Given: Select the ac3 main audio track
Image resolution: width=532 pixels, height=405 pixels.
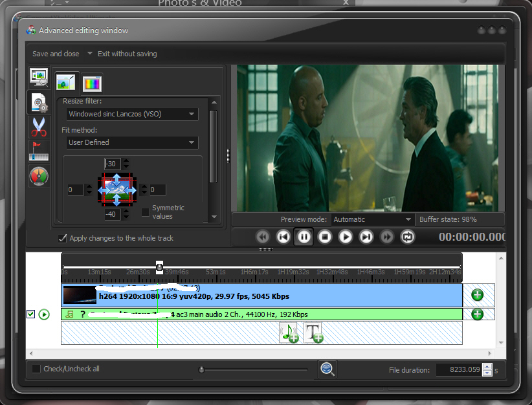Looking at the screenshot, I should pos(261,314).
